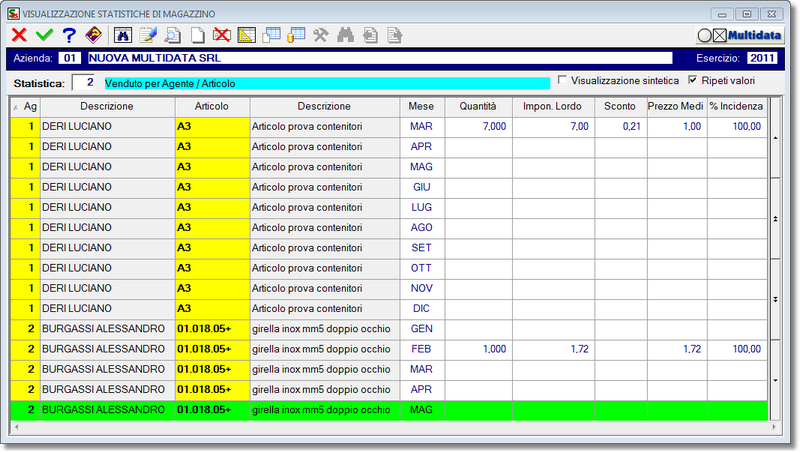
Task: Click the notepad with pen edit icon
Action: point(148,35)
